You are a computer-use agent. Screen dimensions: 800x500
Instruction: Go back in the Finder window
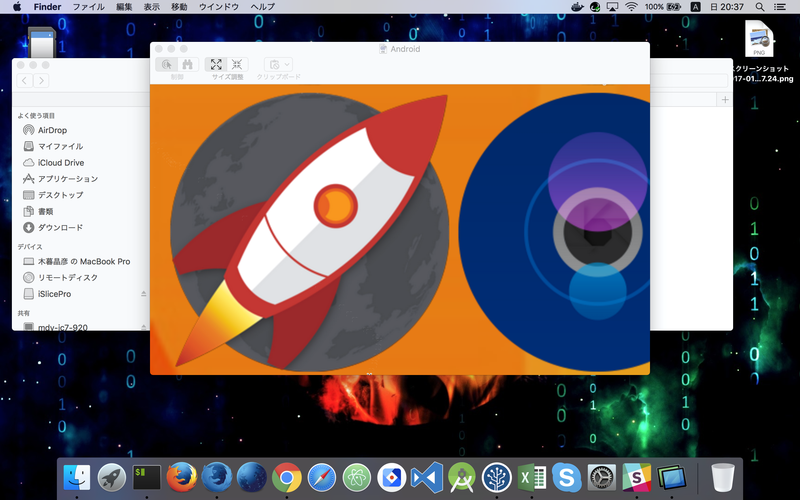coord(24,80)
